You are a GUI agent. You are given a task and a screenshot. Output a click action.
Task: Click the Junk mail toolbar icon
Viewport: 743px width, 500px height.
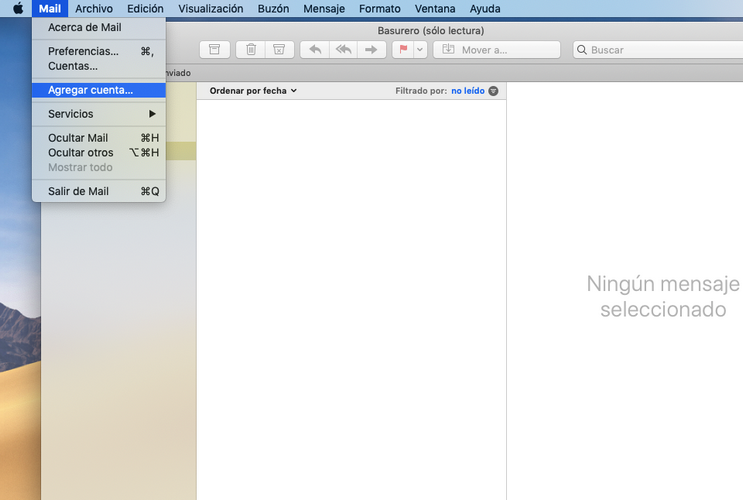click(279, 49)
